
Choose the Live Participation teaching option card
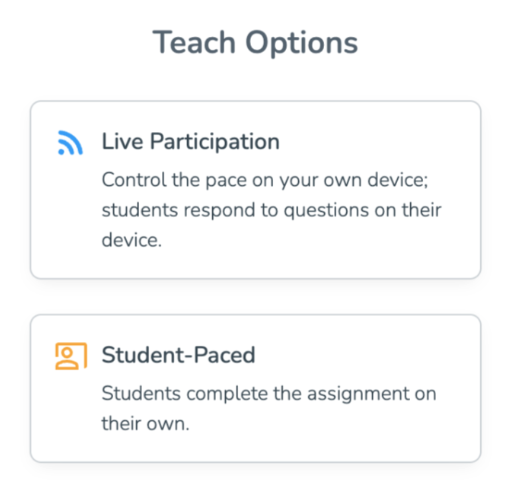[255, 189]
